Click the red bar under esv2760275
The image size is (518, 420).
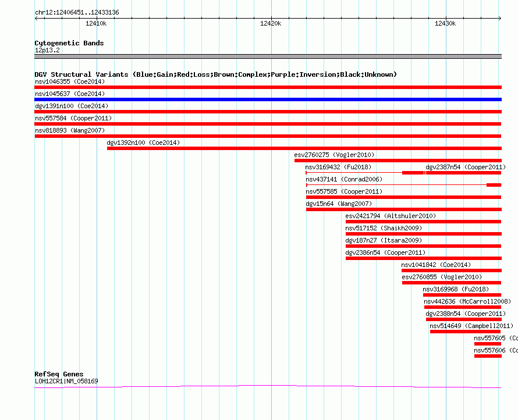tap(398, 161)
